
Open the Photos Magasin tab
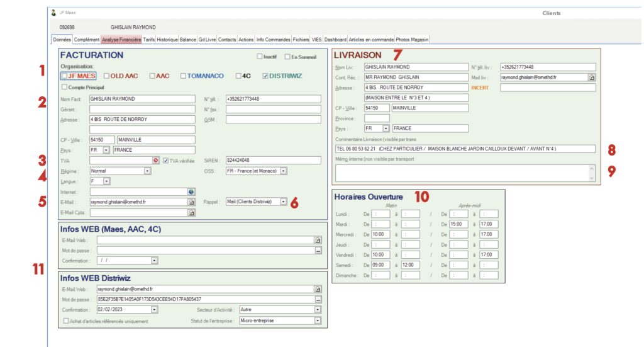click(412, 39)
